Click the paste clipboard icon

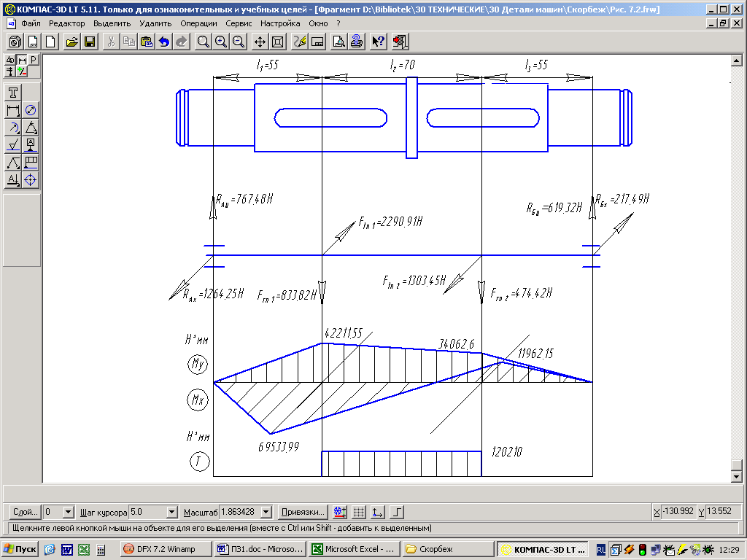pos(146,42)
